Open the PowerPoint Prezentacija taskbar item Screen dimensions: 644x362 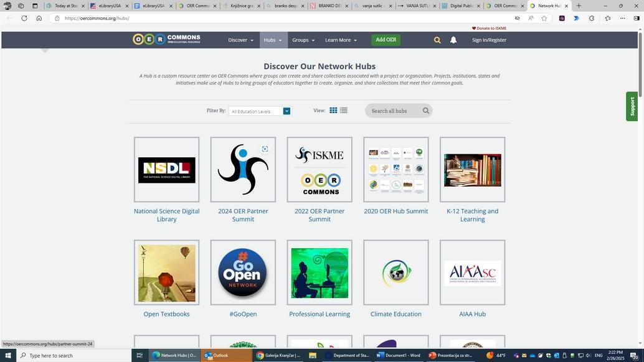tap(450, 355)
